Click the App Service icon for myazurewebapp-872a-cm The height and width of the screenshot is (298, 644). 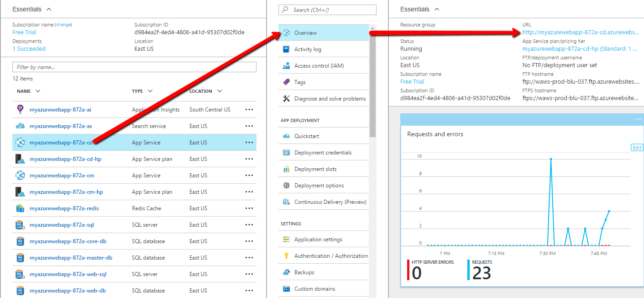(x=20, y=175)
